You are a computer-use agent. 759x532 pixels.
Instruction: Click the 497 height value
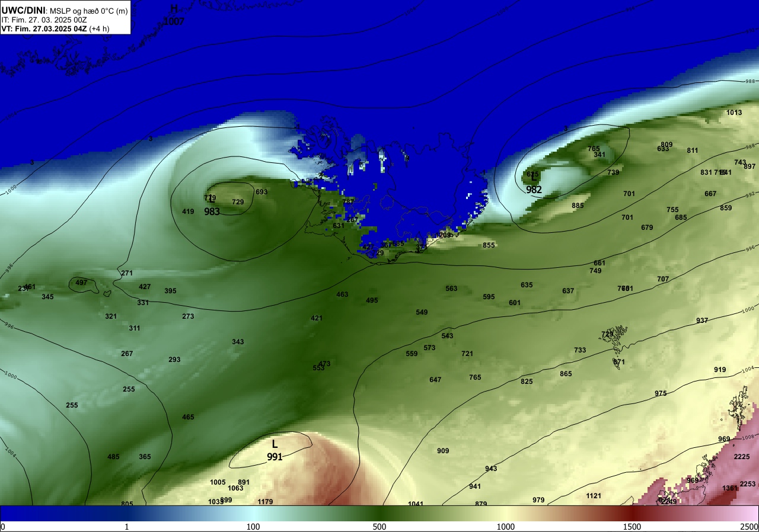pos(81,283)
